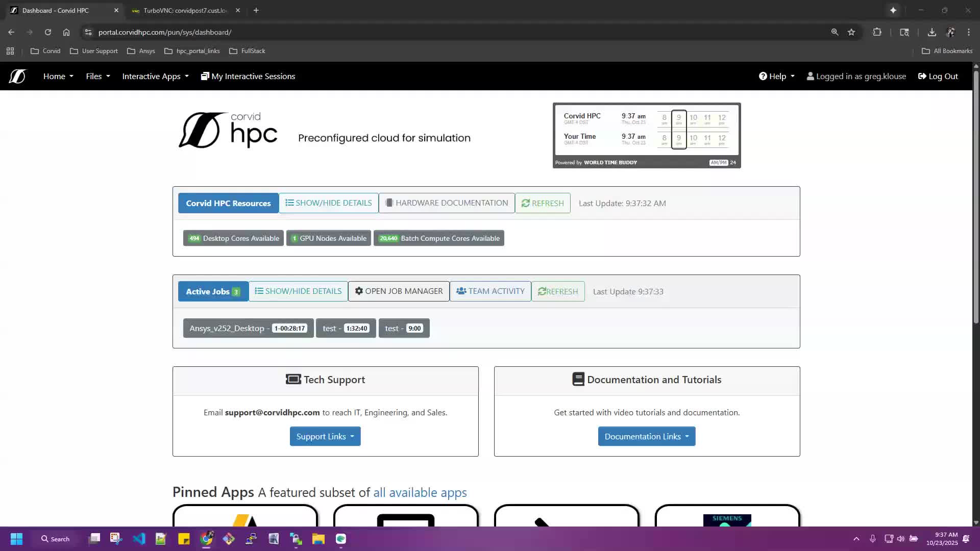Open the Gemini sparkle icon in title bar

(x=893, y=10)
